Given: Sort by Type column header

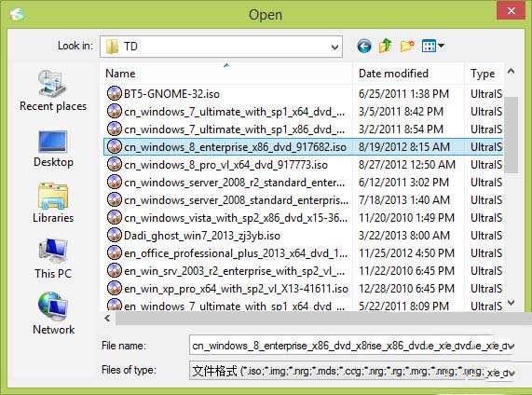Looking at the screenshot, I should (x=484, y=74).
